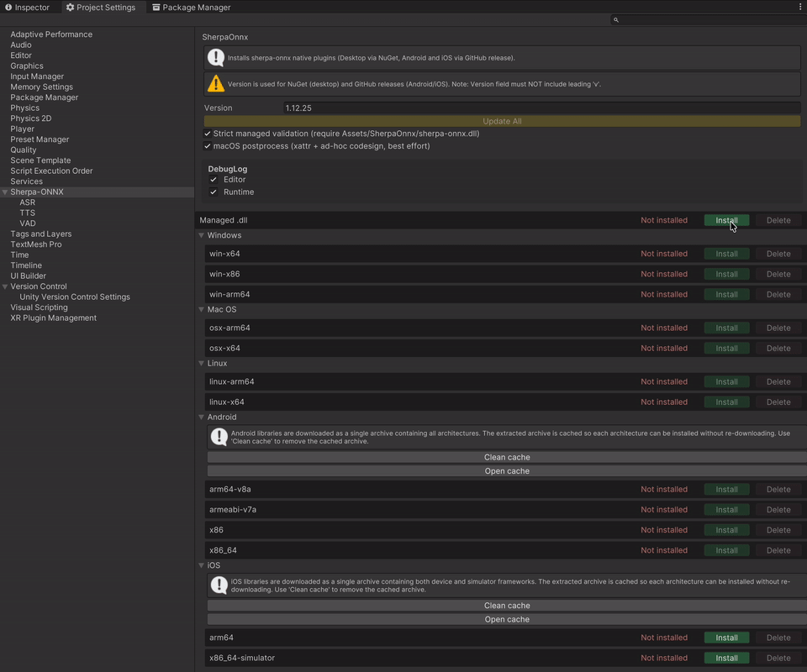Switch to the Project Settings tab

click(101, 8)
